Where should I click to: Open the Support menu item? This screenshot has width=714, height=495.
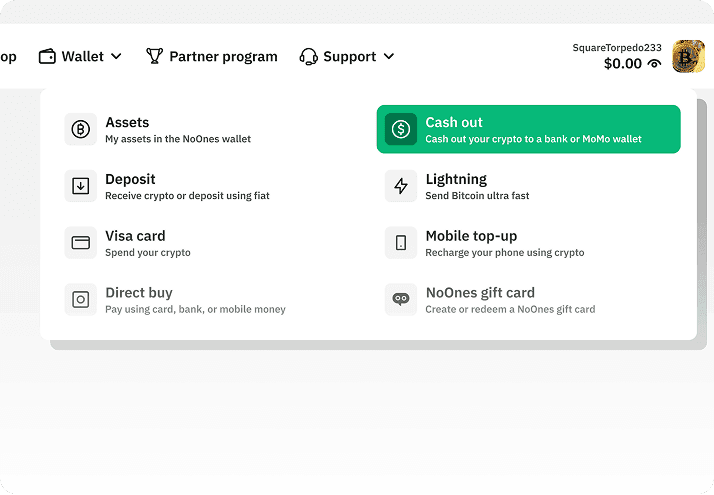pos(349,57)
